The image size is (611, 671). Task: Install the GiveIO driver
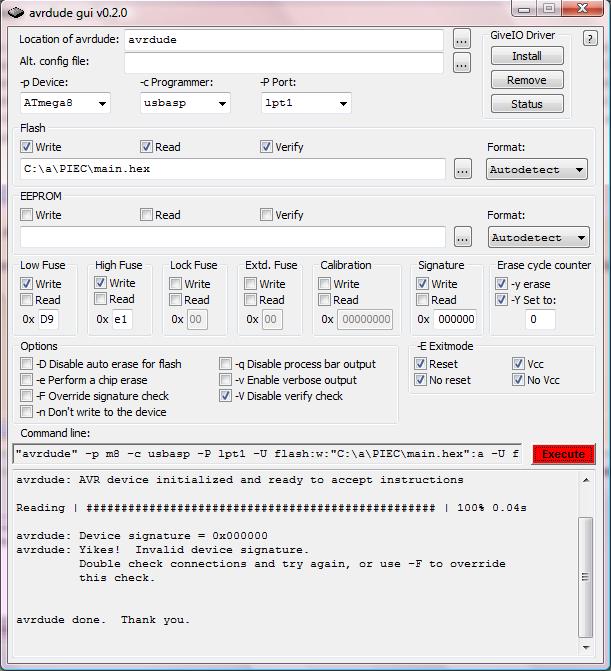527,56
